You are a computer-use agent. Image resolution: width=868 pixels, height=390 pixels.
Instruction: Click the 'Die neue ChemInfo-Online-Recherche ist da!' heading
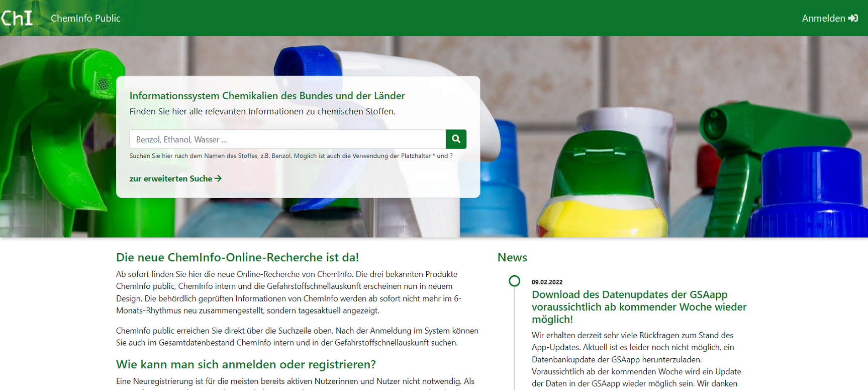[x=237, y=258]
